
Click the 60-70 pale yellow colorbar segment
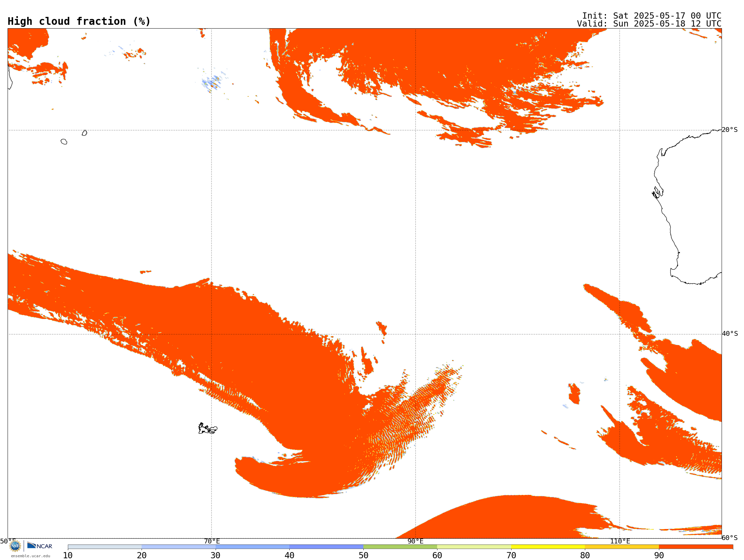[474, 547]
